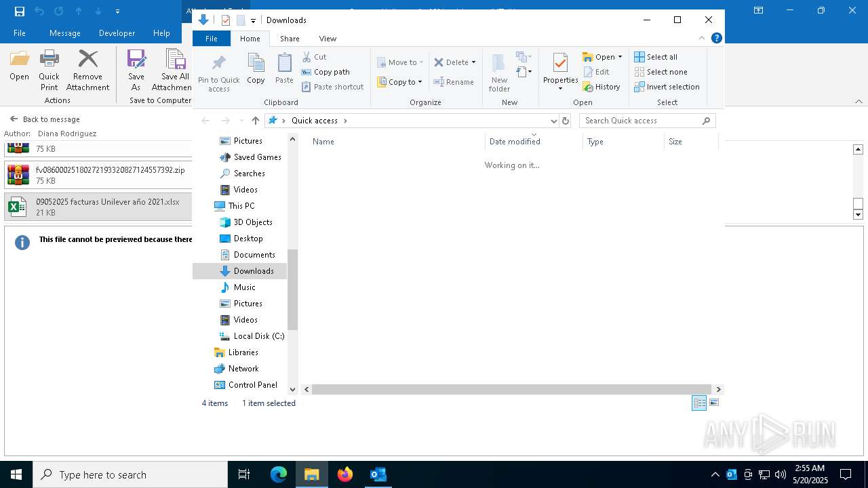The height and width of the screenshot is (488, 868).
Task: Select Network in navigation pane
Action: click(x=236, y=369)
